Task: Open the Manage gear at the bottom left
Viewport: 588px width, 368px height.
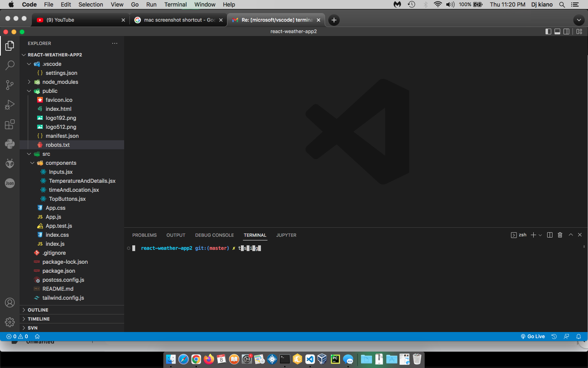Action: click(9, 322)
